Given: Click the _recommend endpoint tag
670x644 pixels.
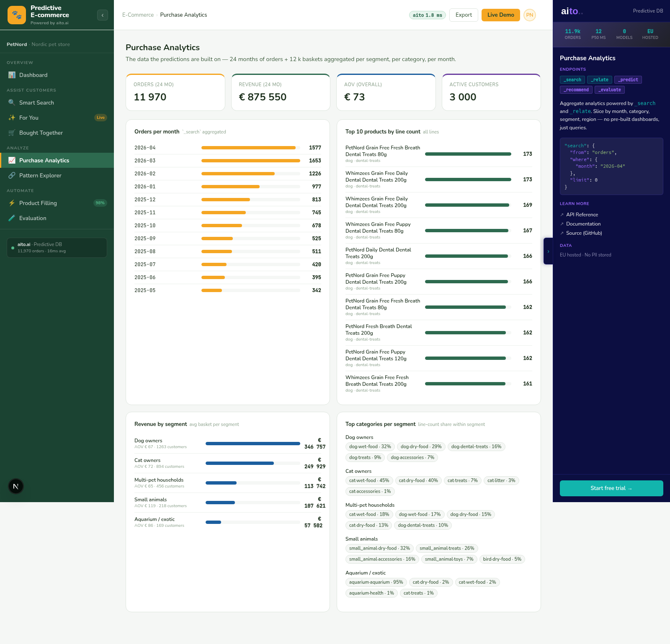Looking at the screenshot, I should (x=576, y=90).
